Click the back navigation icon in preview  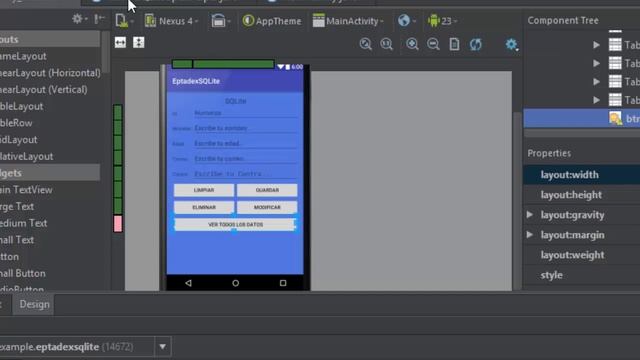point(188,283)
